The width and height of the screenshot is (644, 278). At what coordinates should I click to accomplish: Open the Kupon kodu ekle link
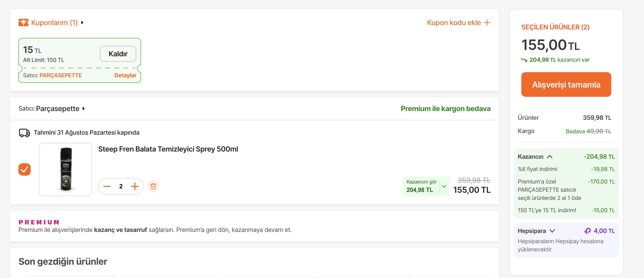tap(454, 23)
